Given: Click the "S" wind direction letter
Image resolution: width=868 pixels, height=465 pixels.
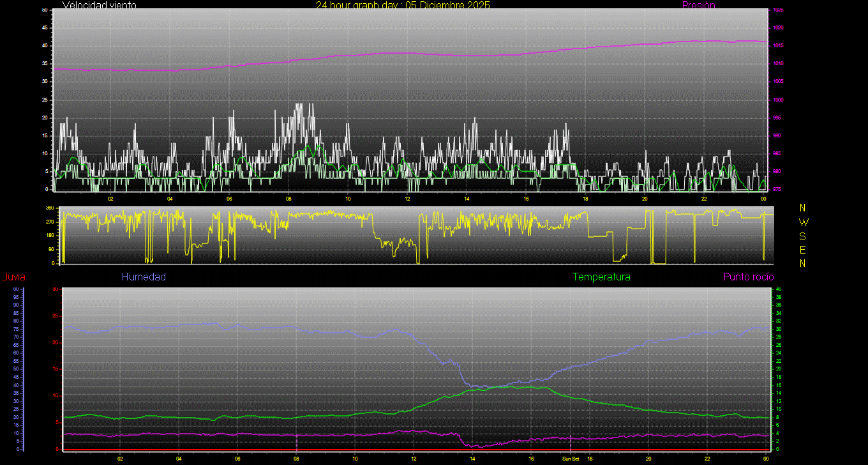Looking at the screenshot, I should [x=803, y=236].
